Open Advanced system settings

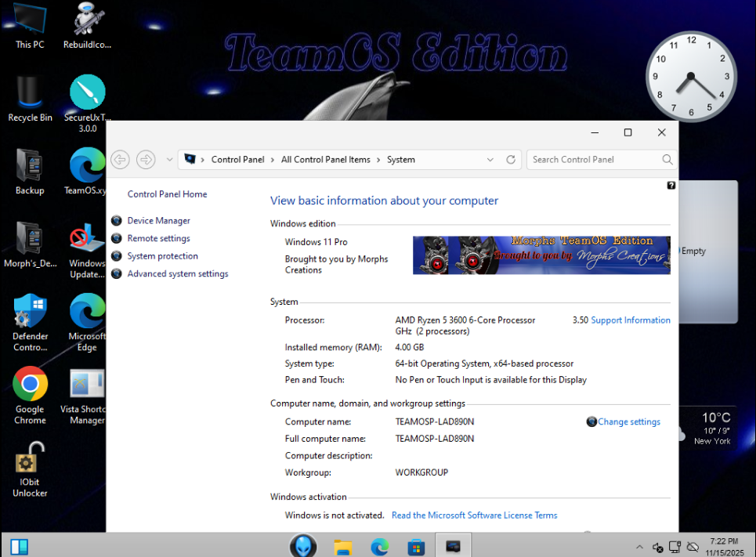point(177,274)
